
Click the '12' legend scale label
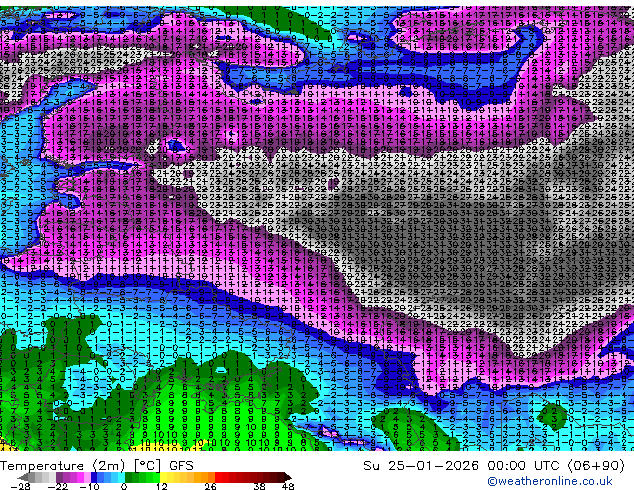click(162, 486)
